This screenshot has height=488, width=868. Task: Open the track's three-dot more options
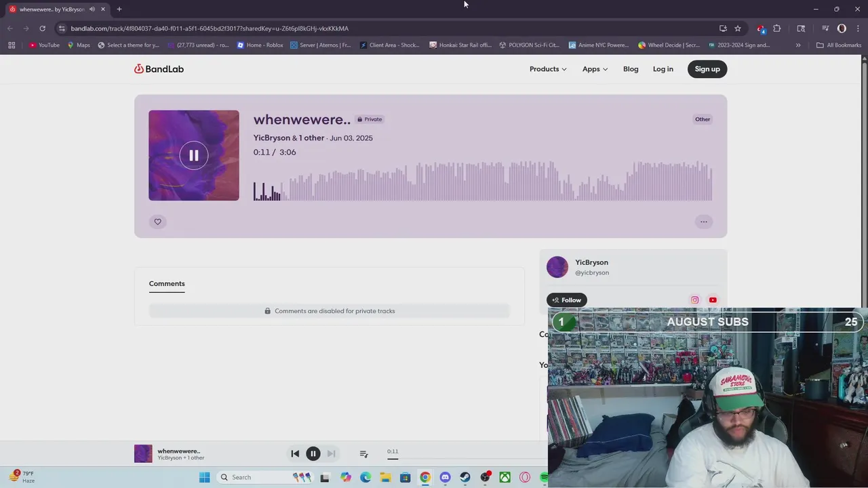point(704,222)
